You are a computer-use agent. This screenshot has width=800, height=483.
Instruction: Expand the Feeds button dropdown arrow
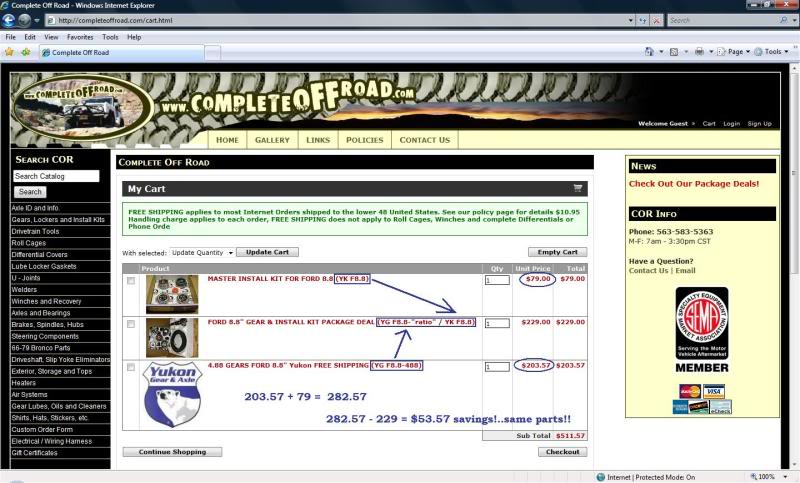pos(686,52)
